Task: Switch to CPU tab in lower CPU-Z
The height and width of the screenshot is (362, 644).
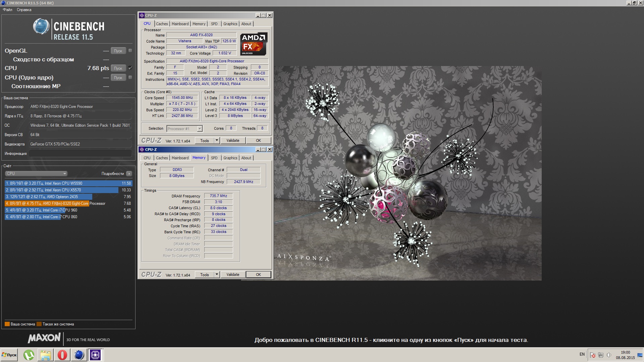Action: [147, 158]
